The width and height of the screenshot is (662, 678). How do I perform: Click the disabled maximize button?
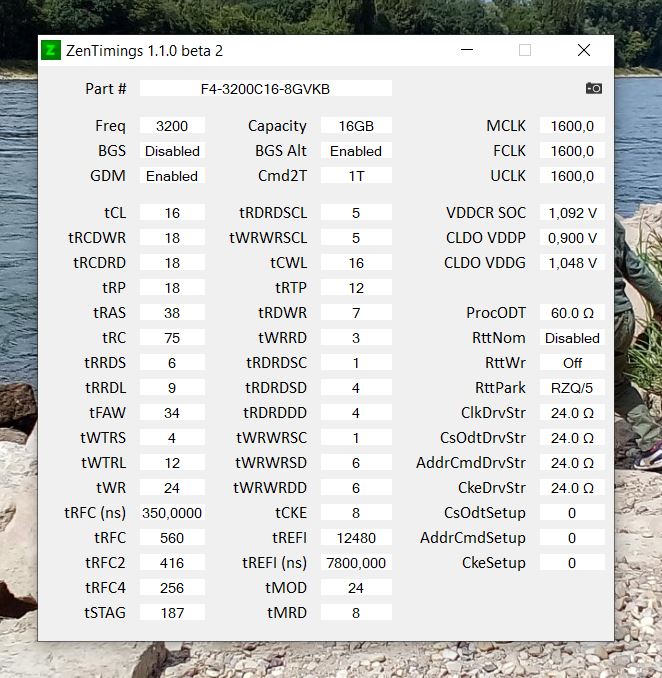click(x=525, y=50)
